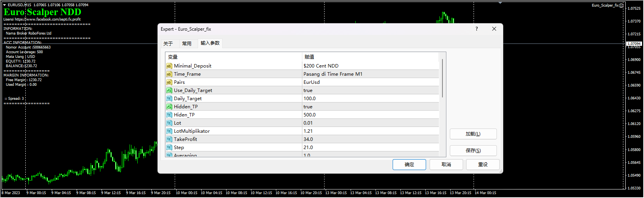The image size is (644, 198).
Task: Click the value icon beside Lot
Action: point(169,123)
